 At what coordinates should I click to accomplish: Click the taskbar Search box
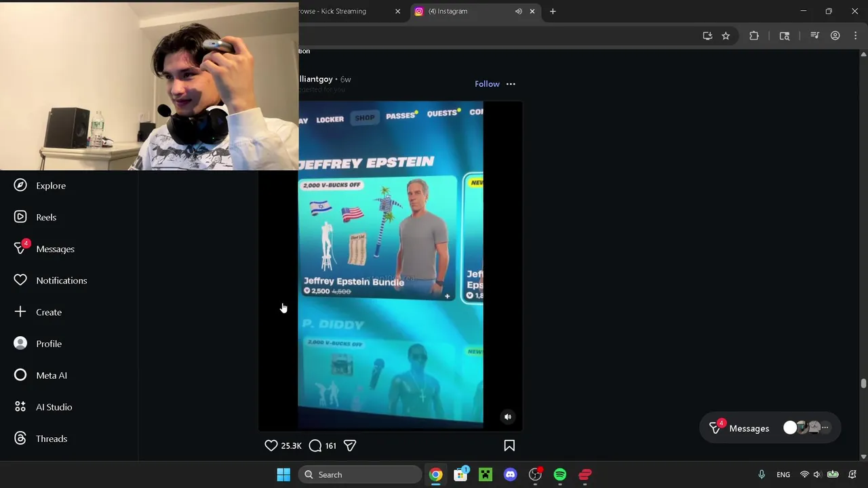pyautogui.click(x=359, y=474)
